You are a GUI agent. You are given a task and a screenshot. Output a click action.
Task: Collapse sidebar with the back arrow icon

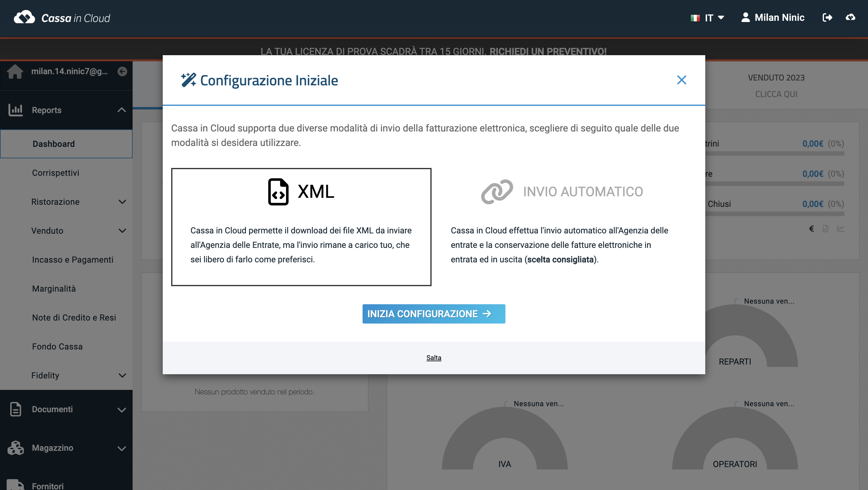pyautogui.click(x=122, y=71)
